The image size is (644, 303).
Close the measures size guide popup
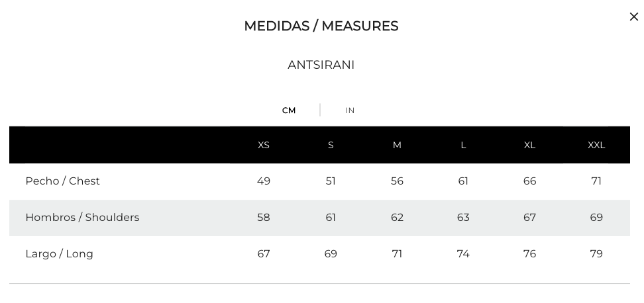pos(634,17)
